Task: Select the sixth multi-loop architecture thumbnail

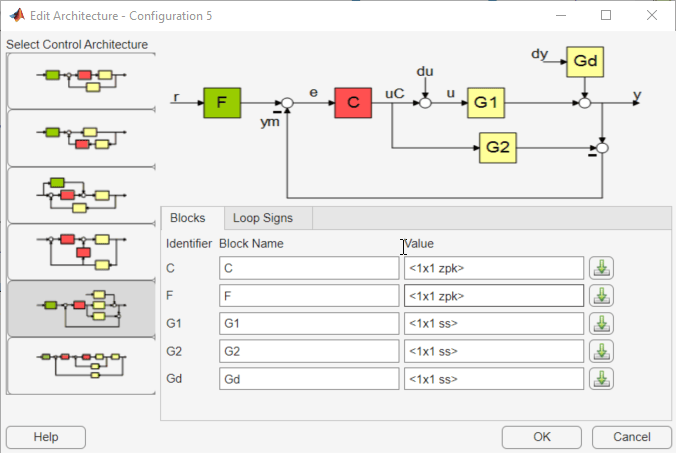Action: pyautogui.click(x=81, y=366)
